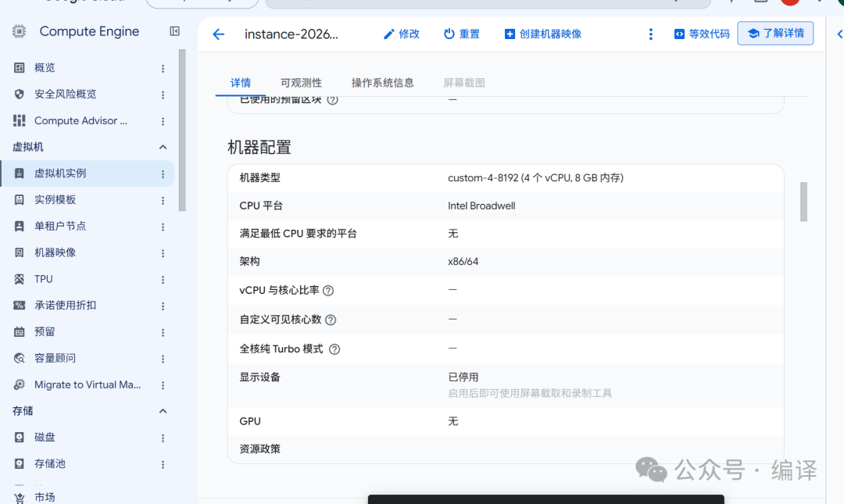Click the 安全风险概览 shield icon

pos(20,95)
